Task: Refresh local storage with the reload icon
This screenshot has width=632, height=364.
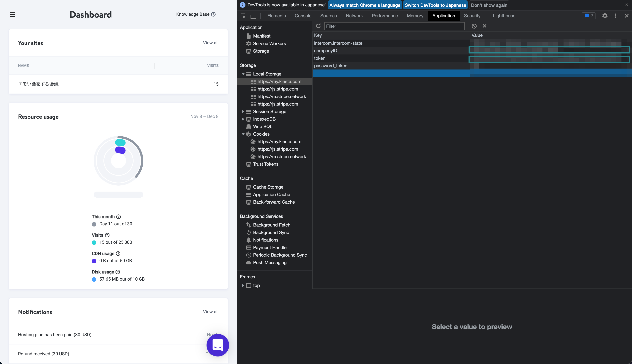Action: click(318, 26)
